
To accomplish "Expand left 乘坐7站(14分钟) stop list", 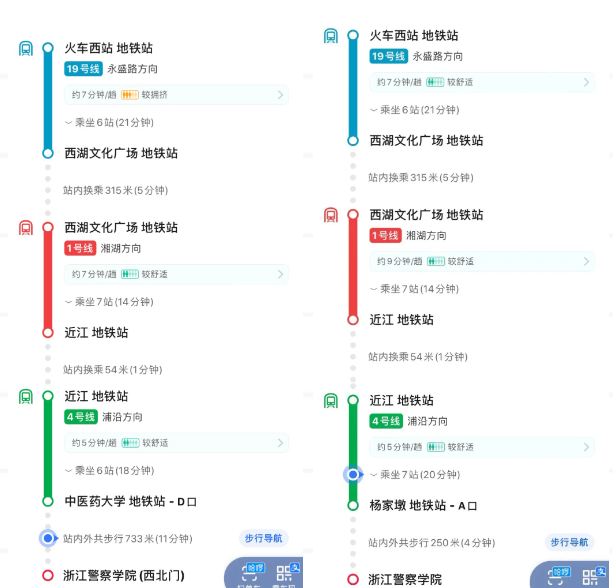I will tap(109, 302).
